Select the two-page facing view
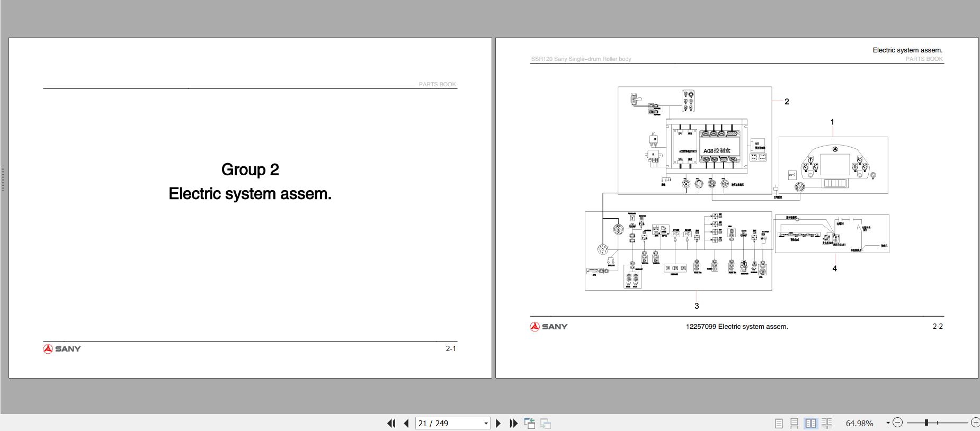The image size is (980, 431). coord(810,423)
